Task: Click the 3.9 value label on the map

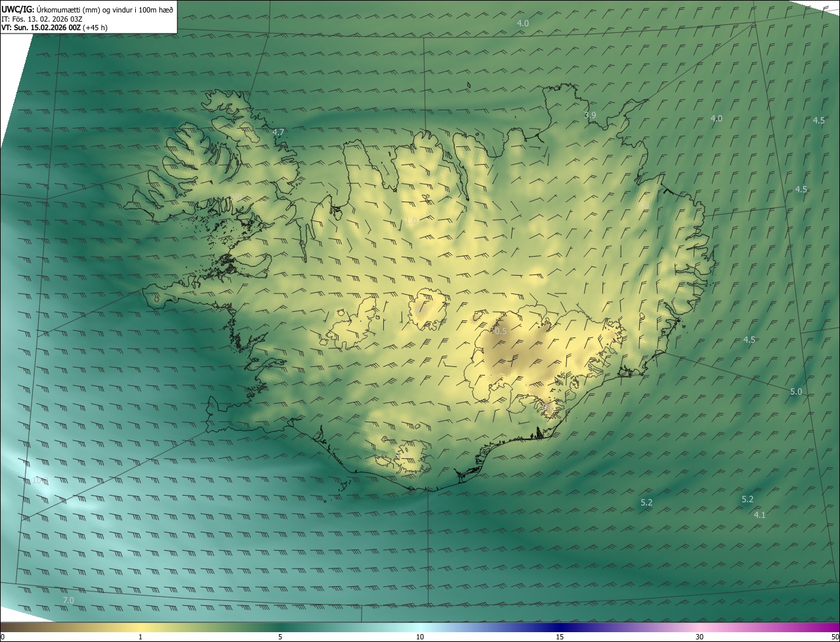Action: (x=590, y=115)
